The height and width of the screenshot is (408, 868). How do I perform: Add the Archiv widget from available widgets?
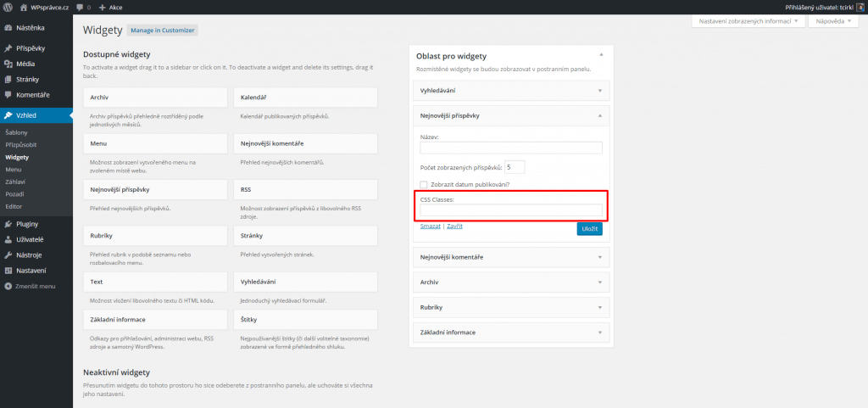pos(155,98)
